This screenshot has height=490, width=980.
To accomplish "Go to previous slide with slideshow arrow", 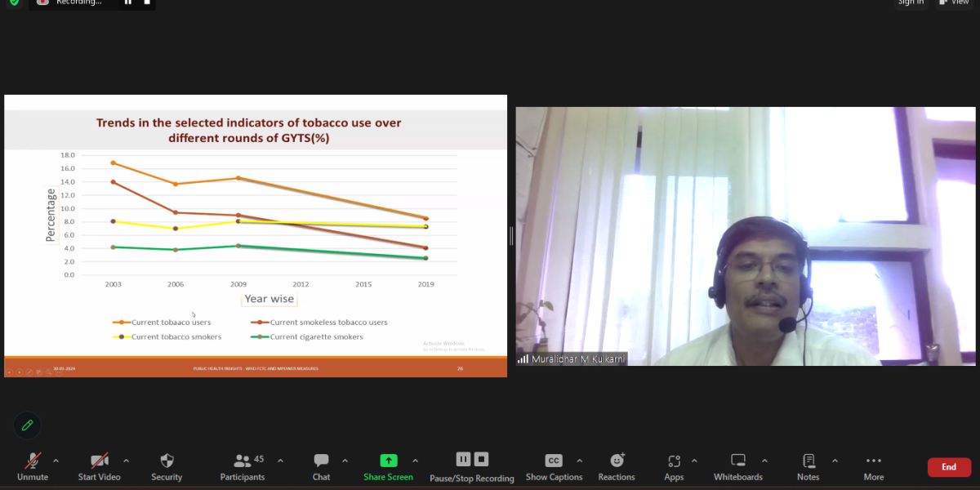I will tap(10, 372).
